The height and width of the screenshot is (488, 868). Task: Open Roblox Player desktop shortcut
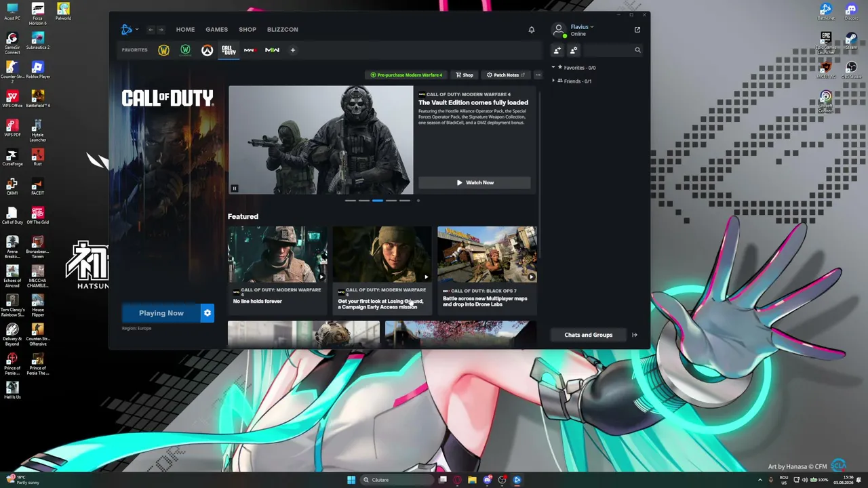pos(38,70)
